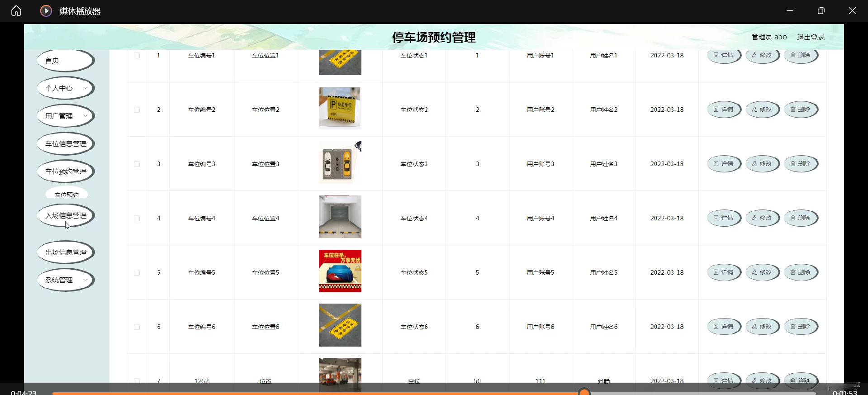Open 出场信息管理 in the sidebar

coord(65,252)
